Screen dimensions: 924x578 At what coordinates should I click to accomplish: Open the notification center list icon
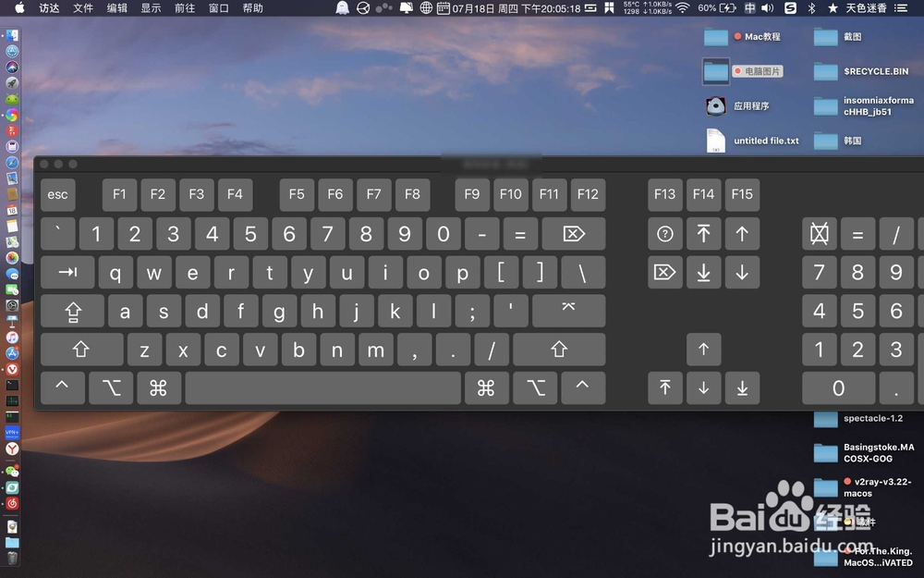coord(900,7)
